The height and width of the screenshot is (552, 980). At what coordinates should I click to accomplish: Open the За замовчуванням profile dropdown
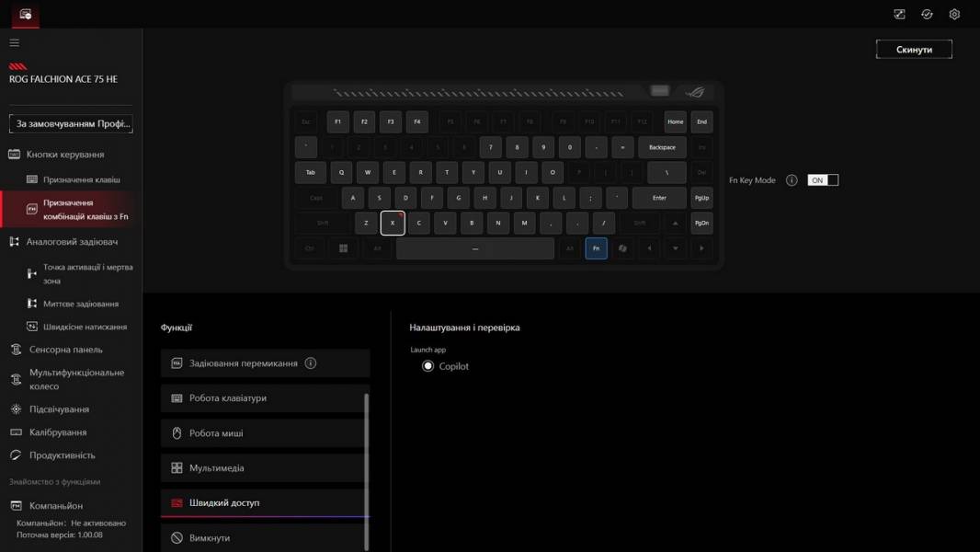tap(71, 123)
